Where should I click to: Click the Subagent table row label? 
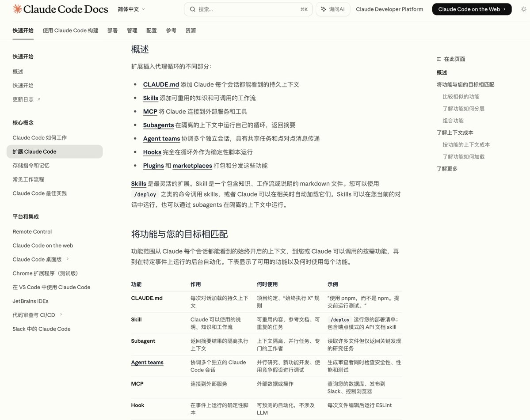click(x=143, y=341)
